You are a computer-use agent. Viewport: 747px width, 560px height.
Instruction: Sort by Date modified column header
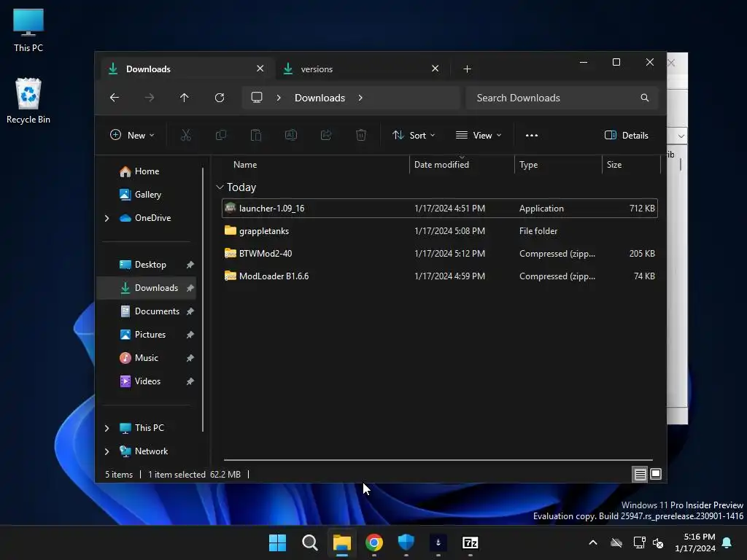(462, 165)
